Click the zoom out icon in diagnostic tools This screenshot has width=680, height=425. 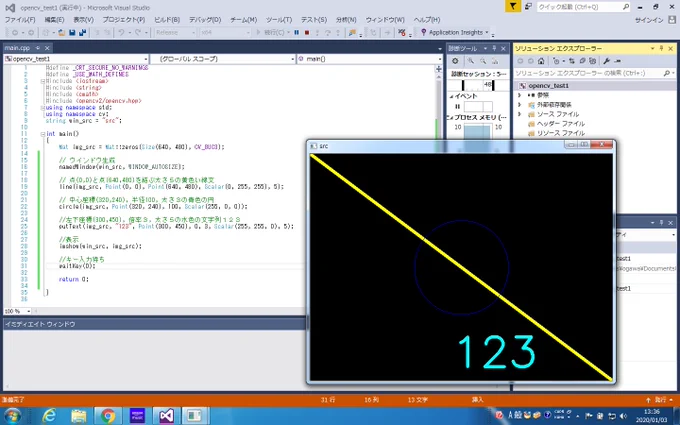click(x=483, y=61)
